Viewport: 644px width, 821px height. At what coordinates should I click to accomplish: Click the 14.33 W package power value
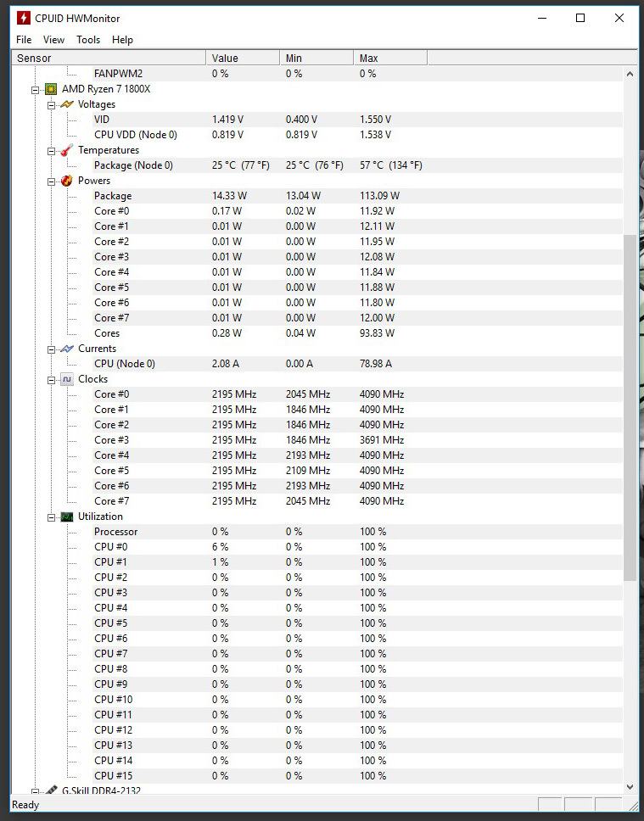[229, 196]
